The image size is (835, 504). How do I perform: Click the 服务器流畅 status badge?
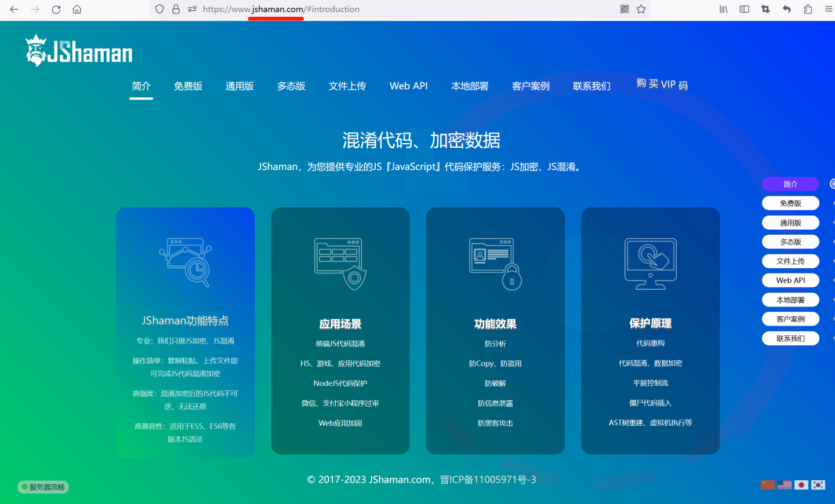(x=43, y=487)
